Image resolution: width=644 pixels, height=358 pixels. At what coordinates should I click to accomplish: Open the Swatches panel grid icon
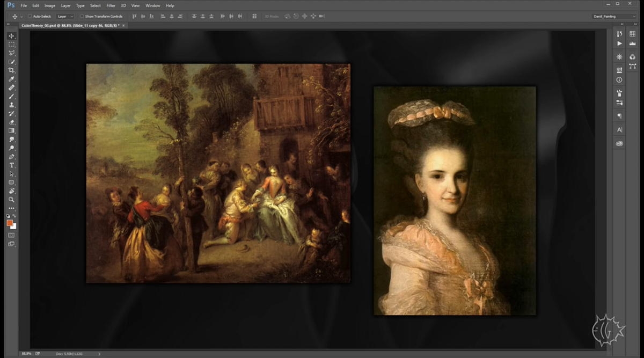pos(633,34)
